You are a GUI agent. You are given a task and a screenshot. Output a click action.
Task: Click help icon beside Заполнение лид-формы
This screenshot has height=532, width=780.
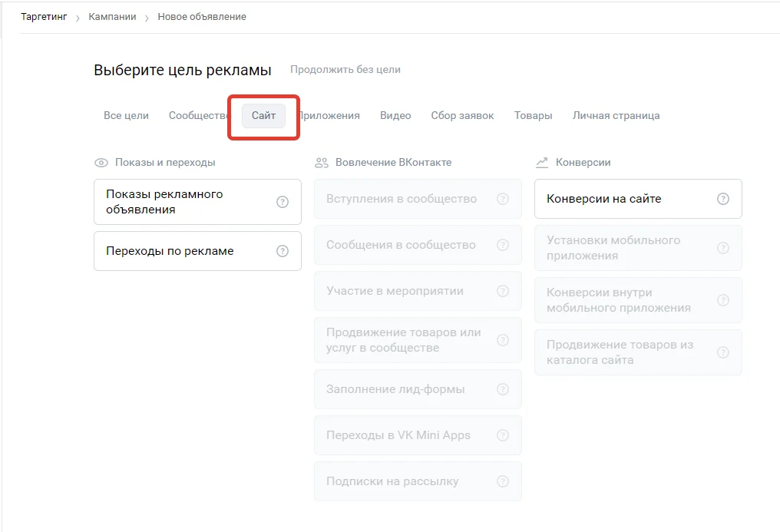[503, 389]
